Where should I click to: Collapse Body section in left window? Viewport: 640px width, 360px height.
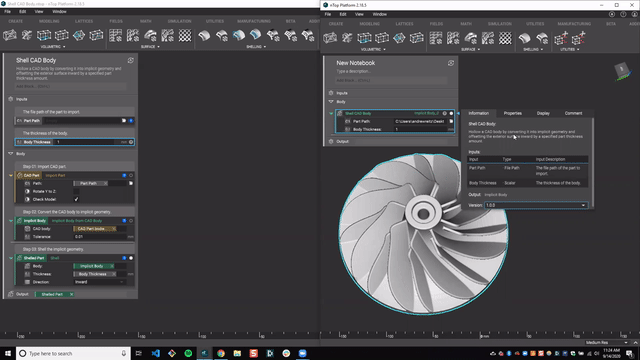11,154
